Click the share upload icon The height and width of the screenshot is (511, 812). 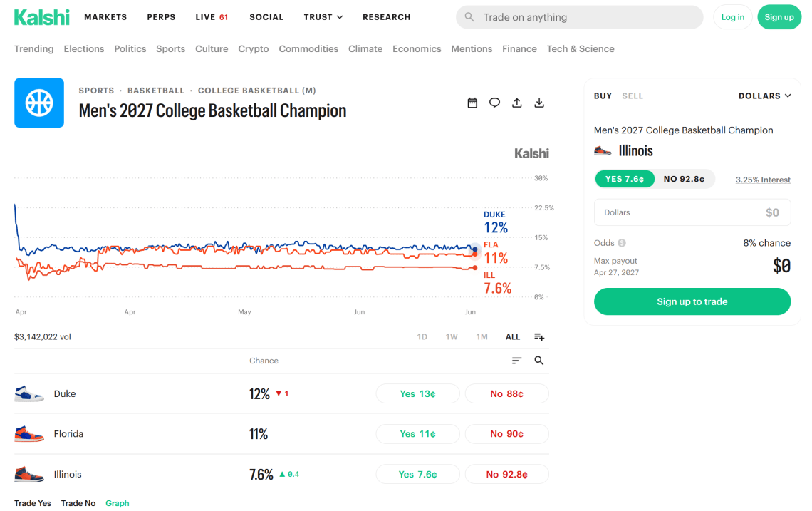[x=517, y=103]
